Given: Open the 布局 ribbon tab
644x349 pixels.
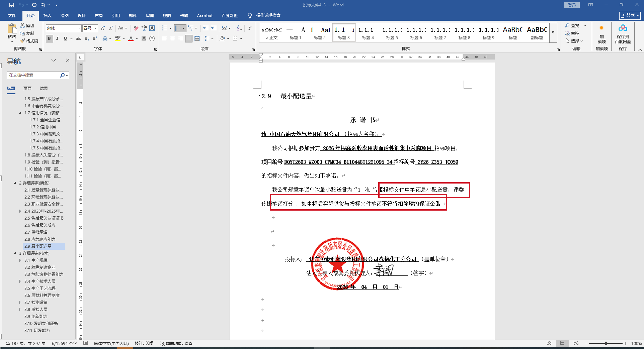Looking at the screenshot, I should coord(99,16).
